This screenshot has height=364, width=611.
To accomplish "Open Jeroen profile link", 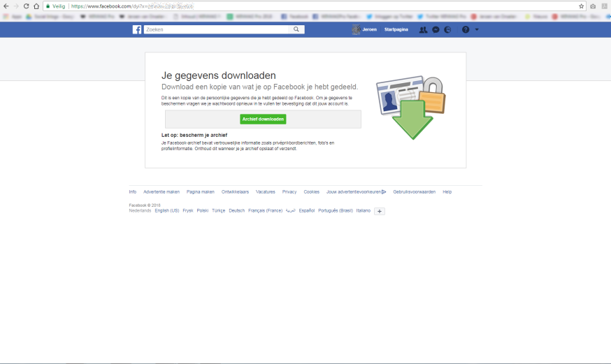I will pos(369,29).
